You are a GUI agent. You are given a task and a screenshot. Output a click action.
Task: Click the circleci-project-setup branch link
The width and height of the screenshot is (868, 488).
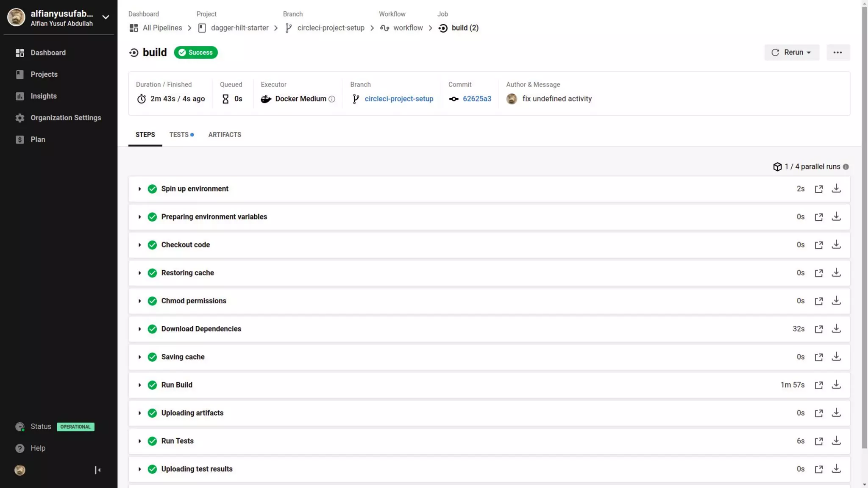pos(398,99)
